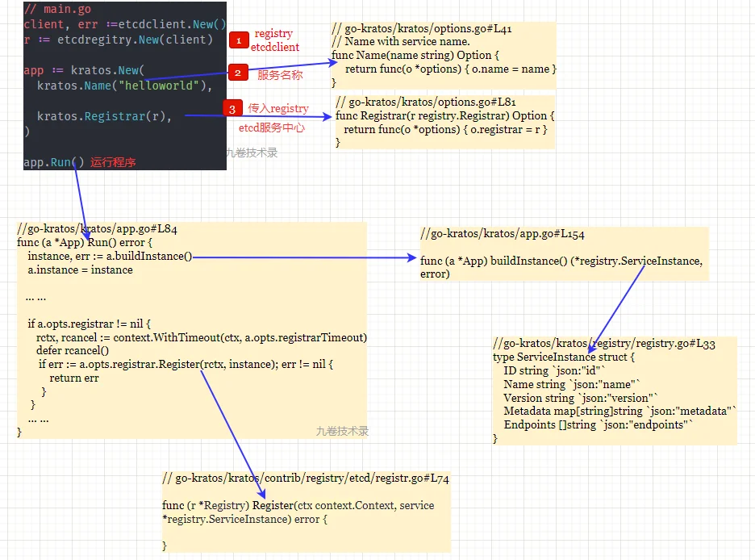Click "func Name(name string) Option {"

tap(415, 55)
